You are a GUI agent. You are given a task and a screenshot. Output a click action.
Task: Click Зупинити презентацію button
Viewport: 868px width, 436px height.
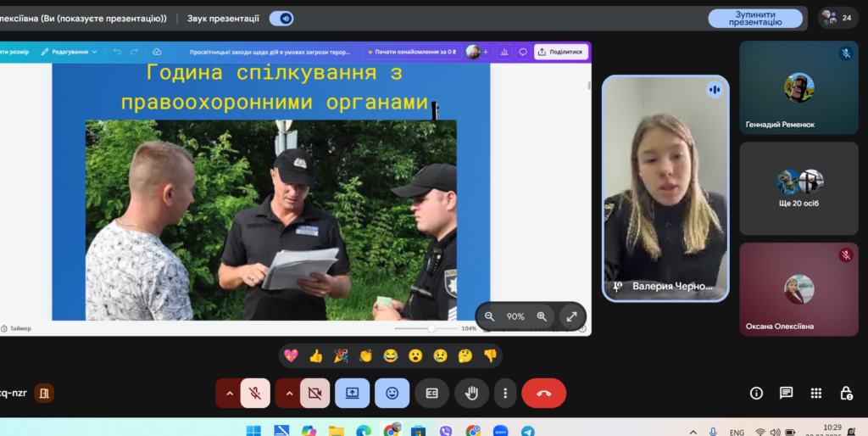coord(755,18)
